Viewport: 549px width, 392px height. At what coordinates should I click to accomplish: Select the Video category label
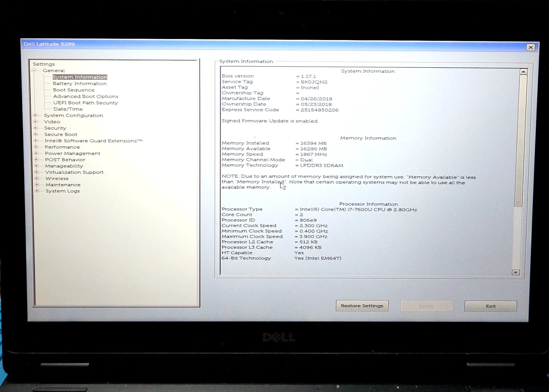pos(52,122)
